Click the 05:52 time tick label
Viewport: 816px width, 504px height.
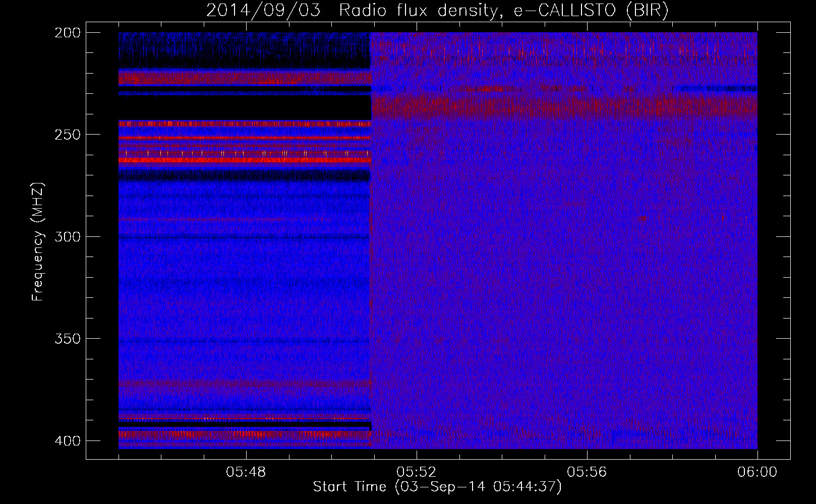point(417,472)
